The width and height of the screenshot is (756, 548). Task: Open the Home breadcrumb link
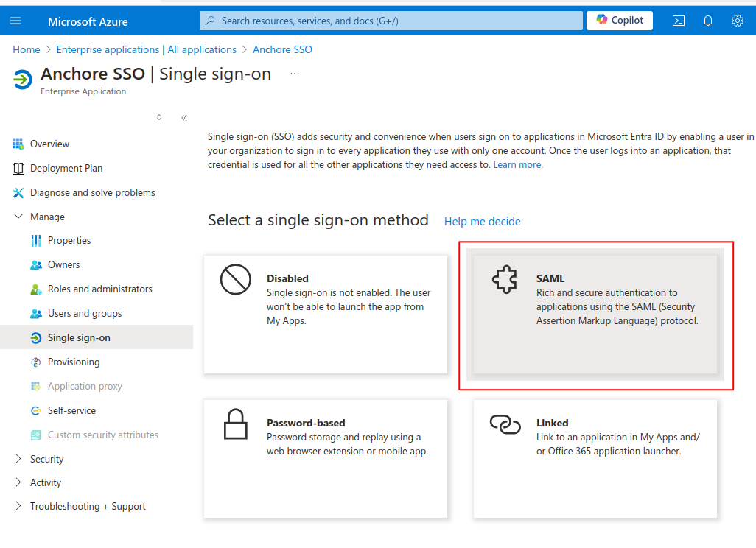tap(26, 49)
